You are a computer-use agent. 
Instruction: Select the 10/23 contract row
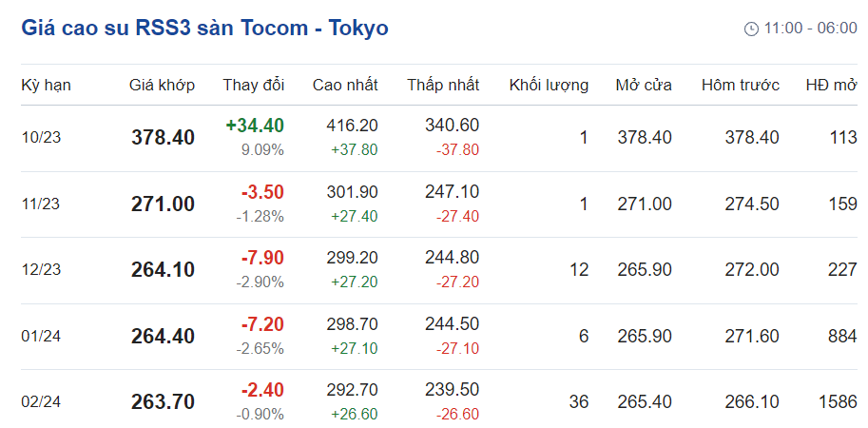tap(41, 138)
